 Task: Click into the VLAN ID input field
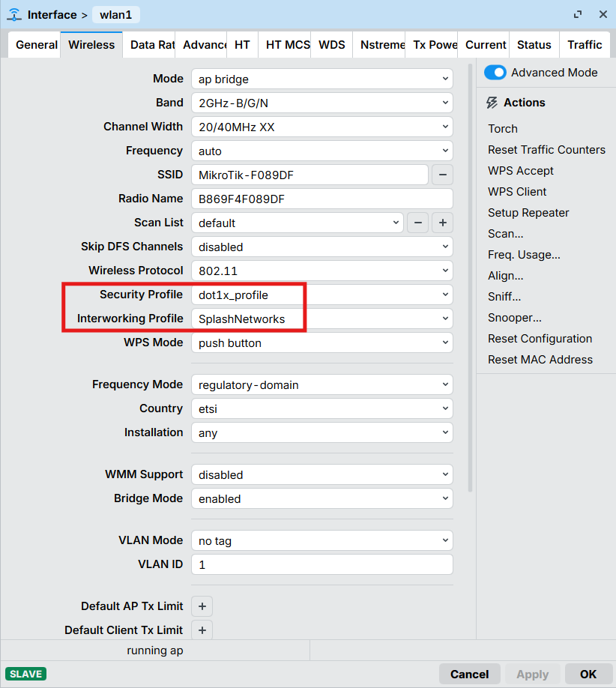click(321, 564)
